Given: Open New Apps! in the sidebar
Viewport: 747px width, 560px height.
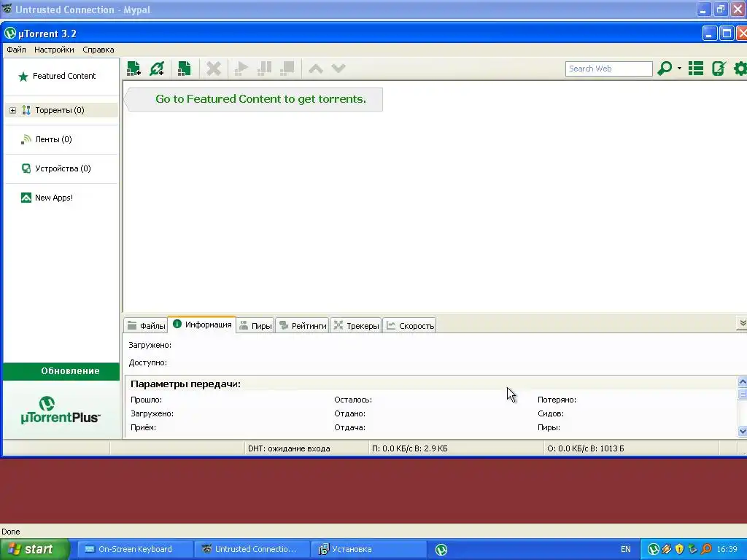Looking at the screenshot, I should pos(54,198).
